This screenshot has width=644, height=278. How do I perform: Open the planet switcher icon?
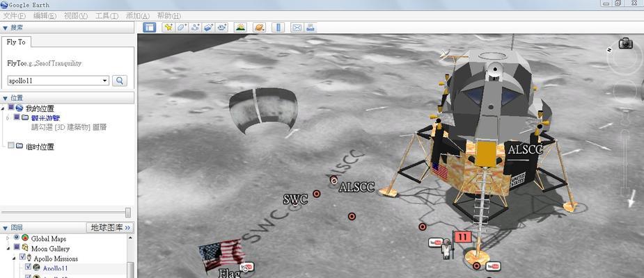tap(260, 28)
